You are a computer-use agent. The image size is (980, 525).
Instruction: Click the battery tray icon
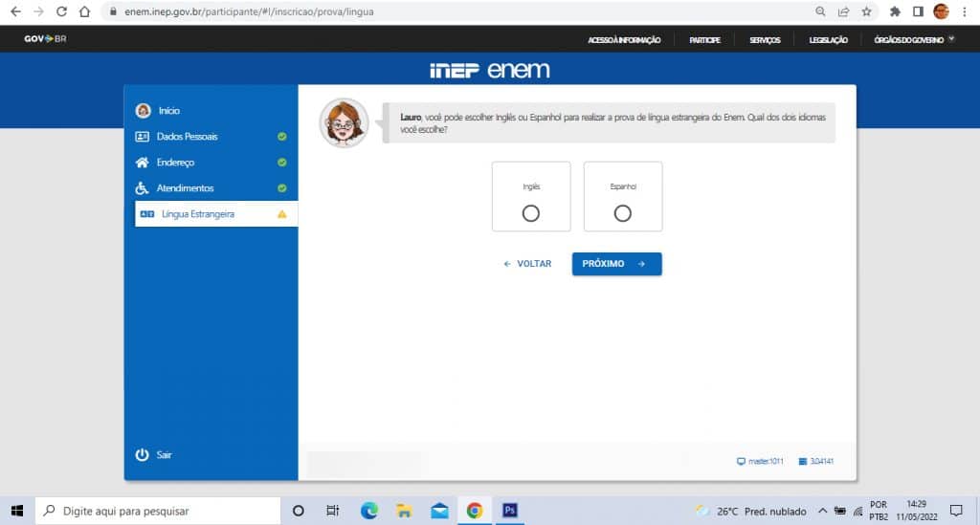[840, 511]
